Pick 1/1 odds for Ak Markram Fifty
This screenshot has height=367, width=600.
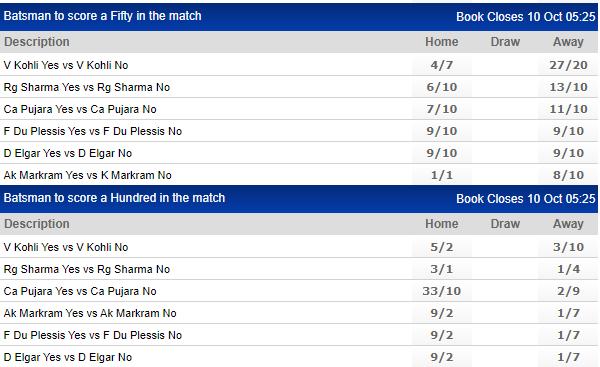click(442, 175)
